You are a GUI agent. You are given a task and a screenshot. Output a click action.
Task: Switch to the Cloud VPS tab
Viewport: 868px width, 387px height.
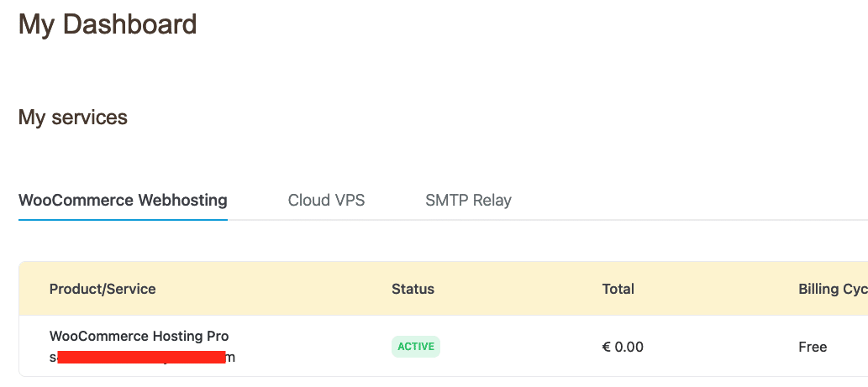pyautogui.click(x=326, y=201)
